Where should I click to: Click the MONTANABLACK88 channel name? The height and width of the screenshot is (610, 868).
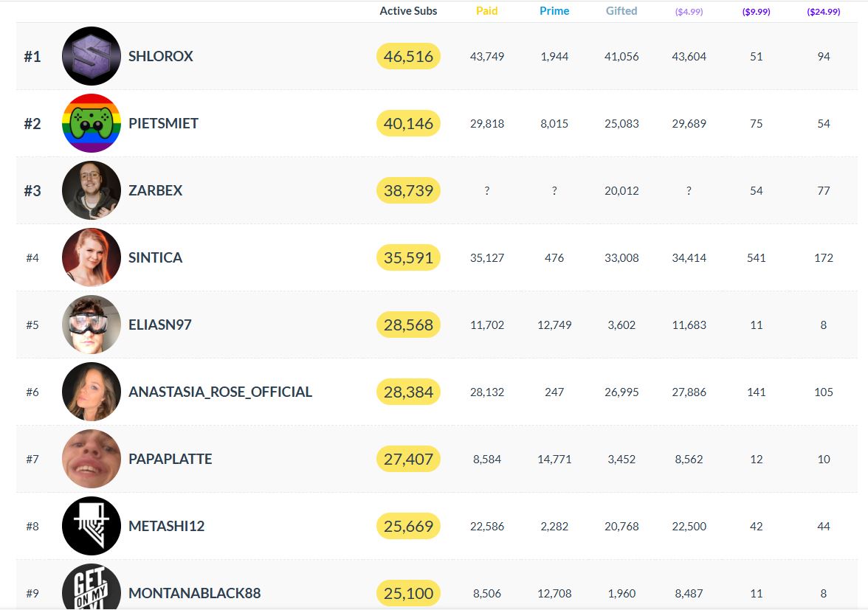pyautogui.click(x=194, y=593)
